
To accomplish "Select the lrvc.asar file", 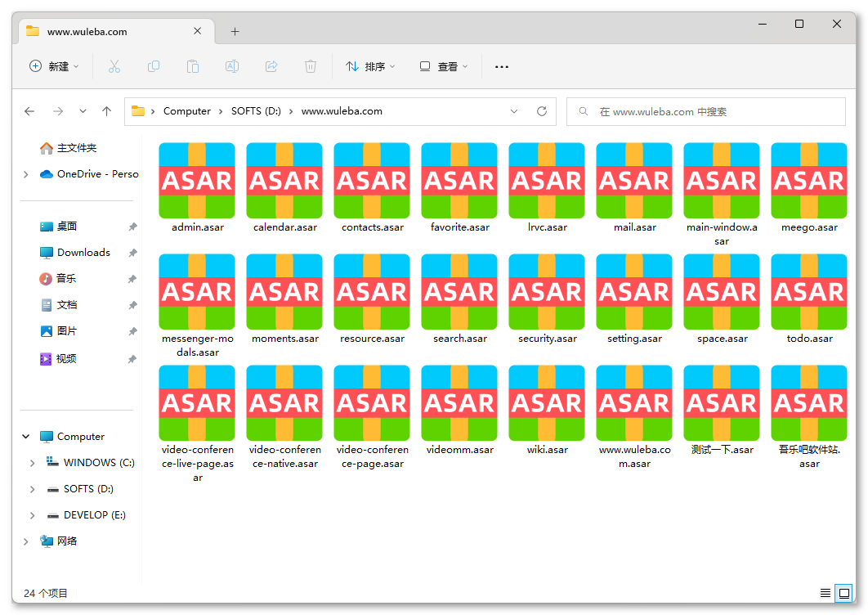I will [547, 188].
